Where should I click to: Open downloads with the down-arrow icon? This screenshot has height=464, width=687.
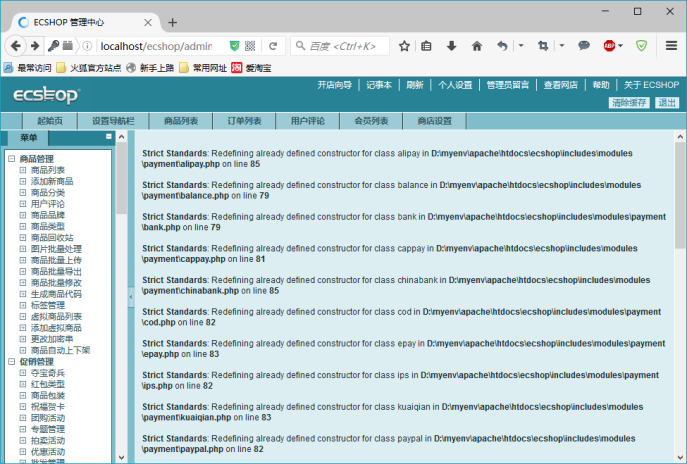[451, 46]
